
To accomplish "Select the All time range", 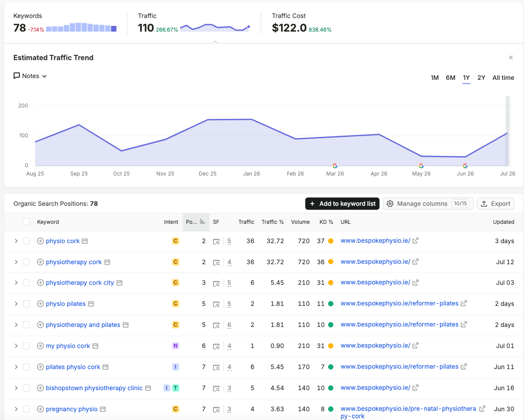I will click(503, 78).
